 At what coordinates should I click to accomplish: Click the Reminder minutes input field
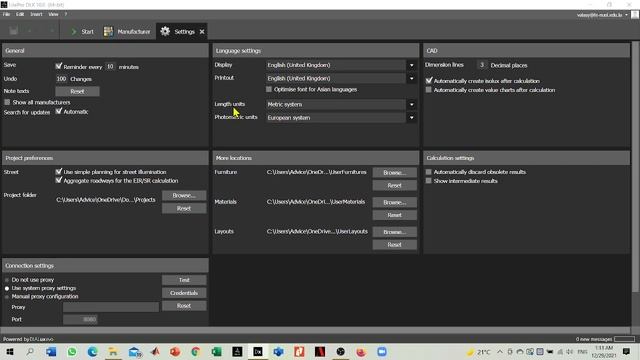tap(110, 66)
